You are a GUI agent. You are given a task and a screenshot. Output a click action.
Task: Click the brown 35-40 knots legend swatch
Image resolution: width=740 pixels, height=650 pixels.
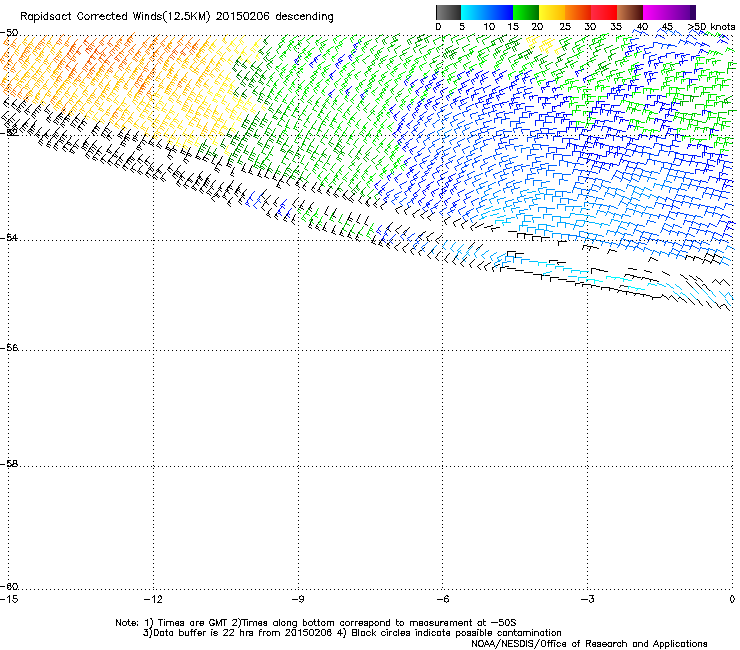click(x=630, y=12)
